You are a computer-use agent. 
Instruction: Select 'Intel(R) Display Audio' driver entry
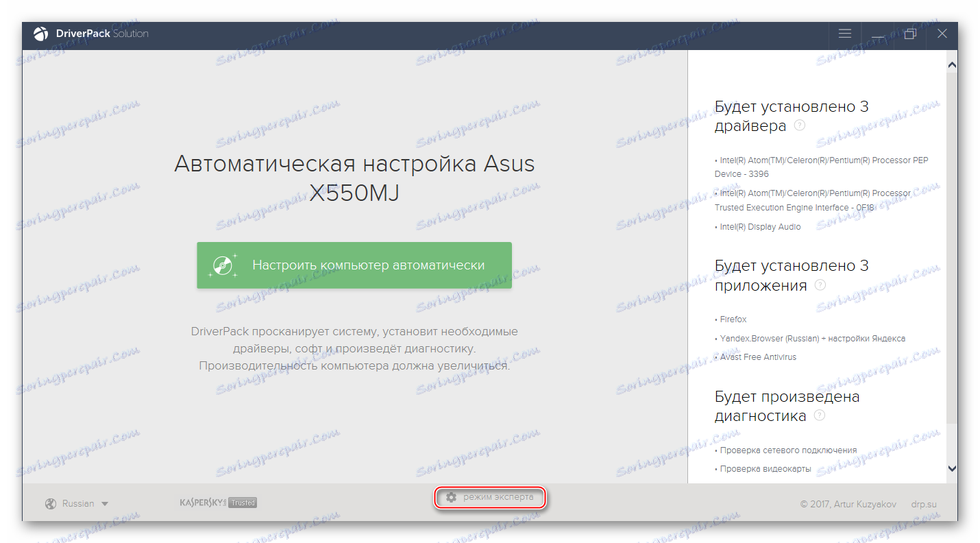tap(757, 227)
